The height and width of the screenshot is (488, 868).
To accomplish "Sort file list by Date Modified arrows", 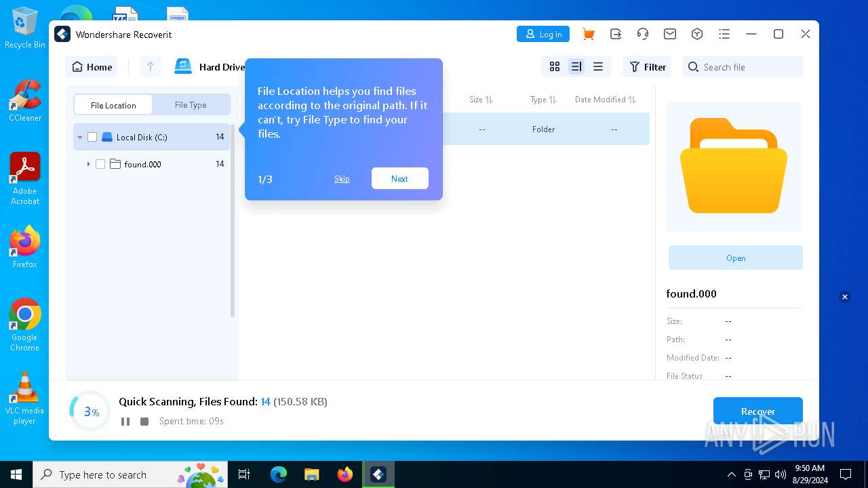I will (x=632, y=100).
